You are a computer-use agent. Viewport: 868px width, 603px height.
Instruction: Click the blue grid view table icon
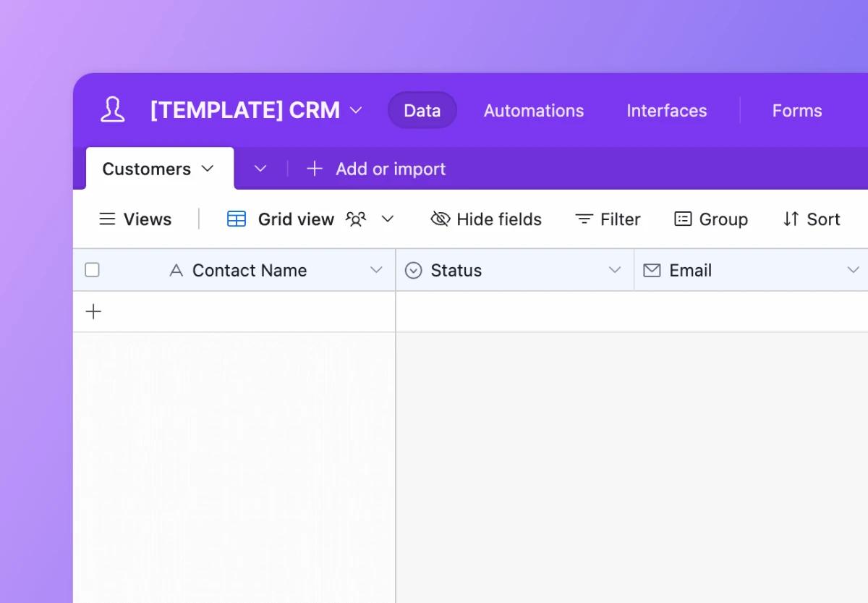237,219
